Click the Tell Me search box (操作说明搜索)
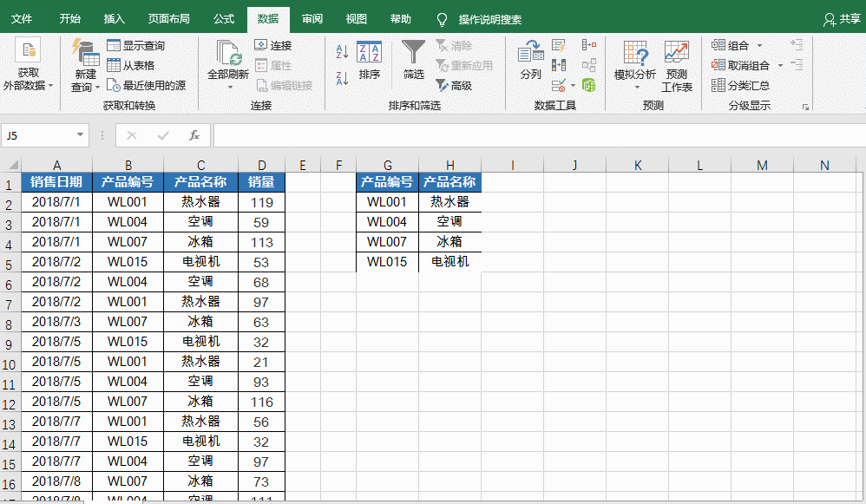This screenshot has width=866, height=504. click(490, 20)
